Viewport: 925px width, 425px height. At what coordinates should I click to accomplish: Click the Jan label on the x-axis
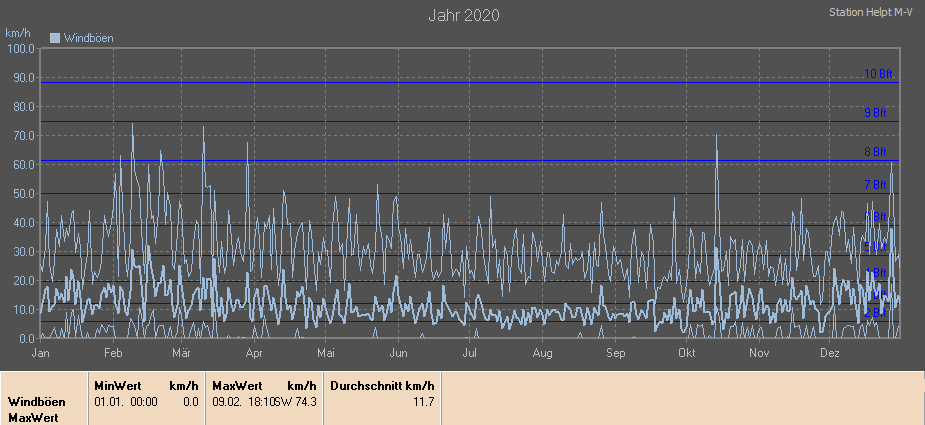point(41,353)
